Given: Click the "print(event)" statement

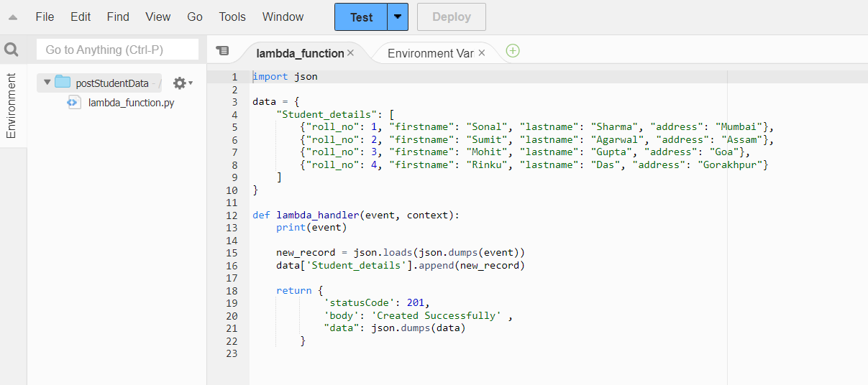Looking at the screenshot, I should click(x=312, y=228).
